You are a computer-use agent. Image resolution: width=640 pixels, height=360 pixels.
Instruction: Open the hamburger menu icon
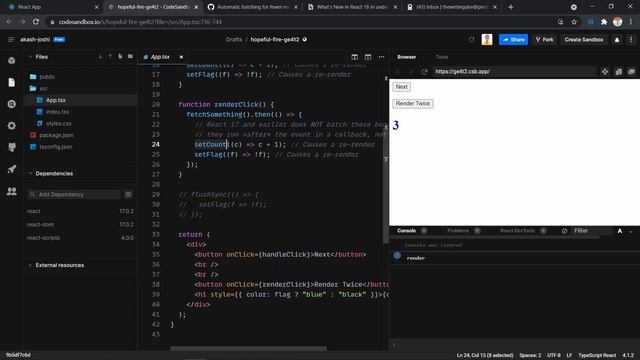pos(11,40)
